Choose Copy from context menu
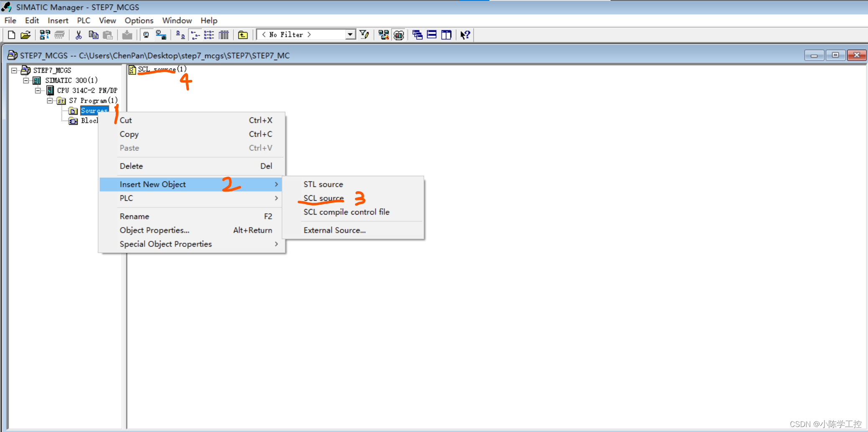 (192, 134)
